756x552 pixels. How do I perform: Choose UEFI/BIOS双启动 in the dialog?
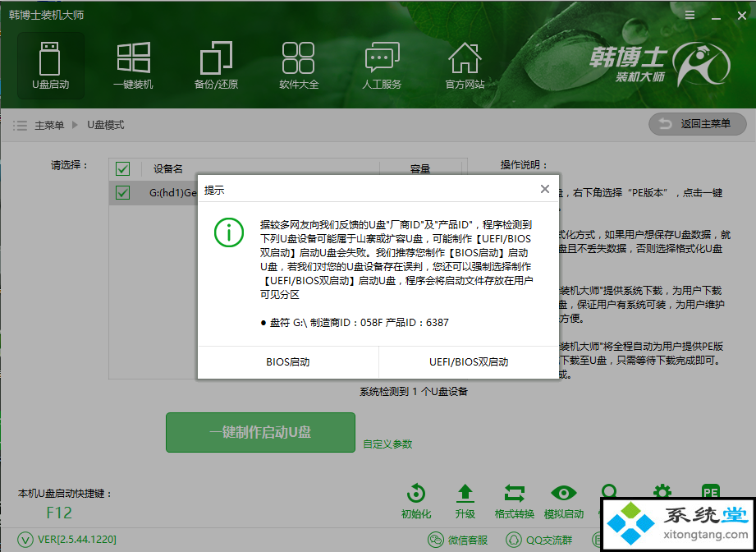click(469, 362)
